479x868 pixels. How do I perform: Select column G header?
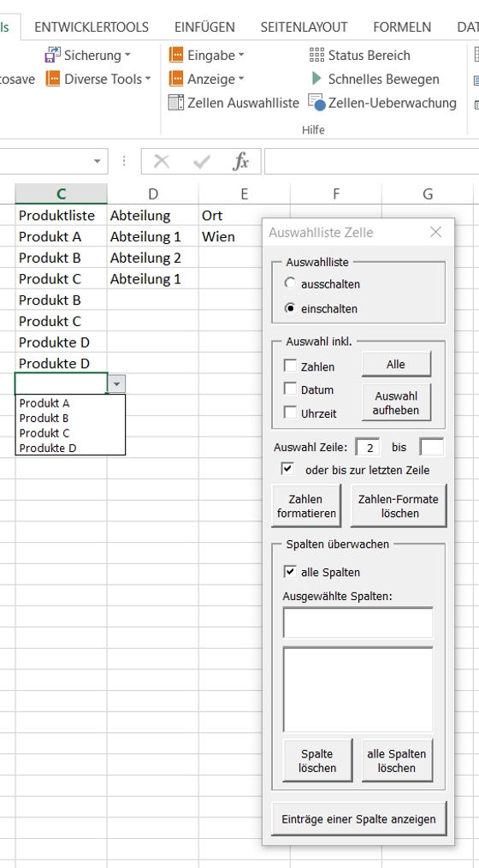428,193
